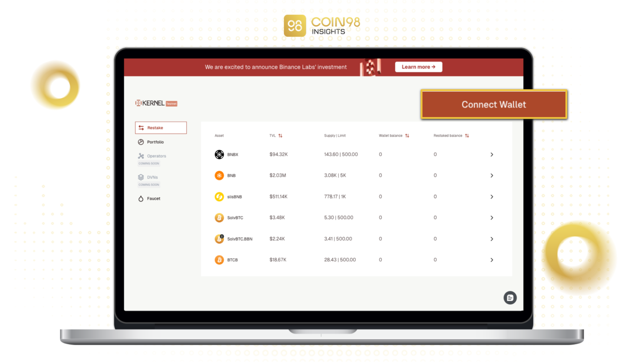Click the DVNs sidebar icon
This screenshot has height=362, width=644.
point(141,177)
